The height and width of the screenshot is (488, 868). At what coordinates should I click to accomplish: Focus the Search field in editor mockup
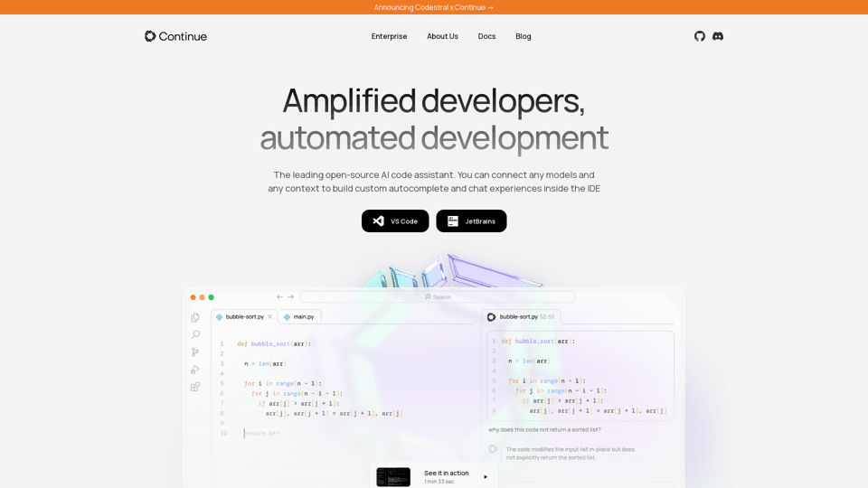pos(438,297)
